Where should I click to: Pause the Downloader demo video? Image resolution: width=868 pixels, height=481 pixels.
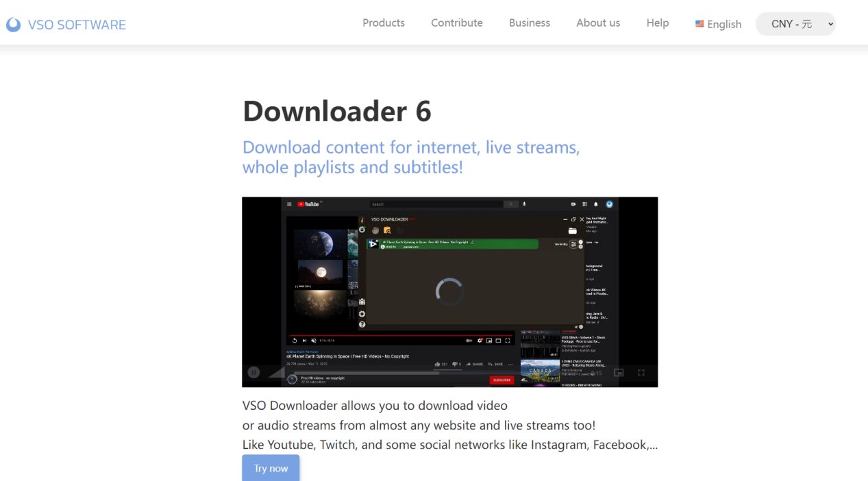(x=253, y=373)
